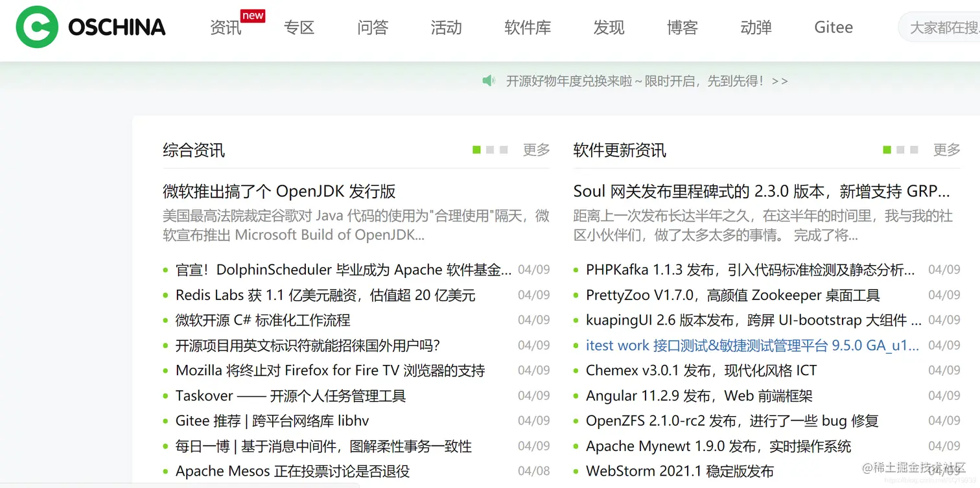The height and width of the screenshot is (488, 980).
Task: Open OpenZFS 2.1.0-rc2 发布 article
Action: (x=732, y=421)
